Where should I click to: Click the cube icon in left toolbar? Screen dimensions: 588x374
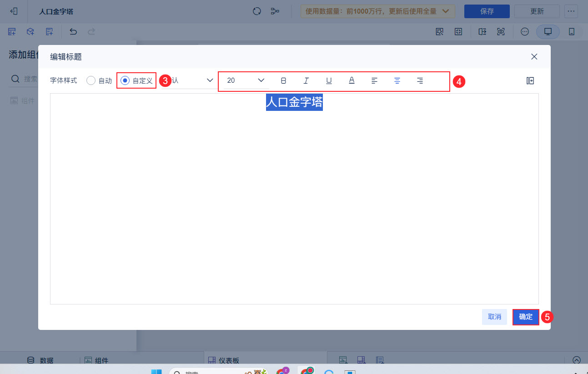(30, 32)
